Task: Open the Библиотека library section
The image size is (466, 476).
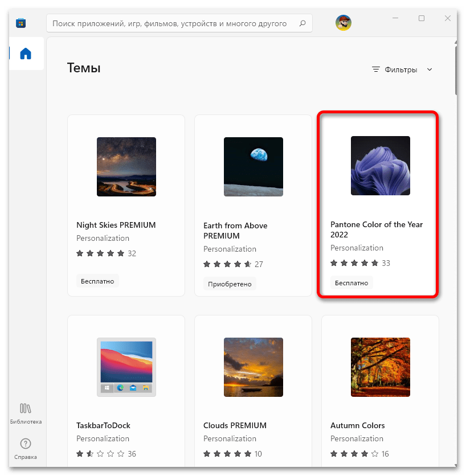Action: click(26, 413)
